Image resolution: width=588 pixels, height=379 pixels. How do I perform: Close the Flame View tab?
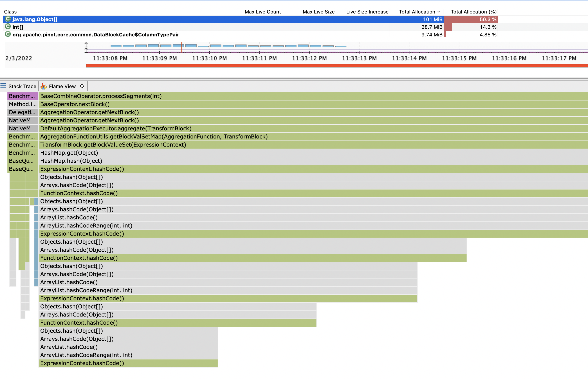pyautogui.click(x=82, y=86)
